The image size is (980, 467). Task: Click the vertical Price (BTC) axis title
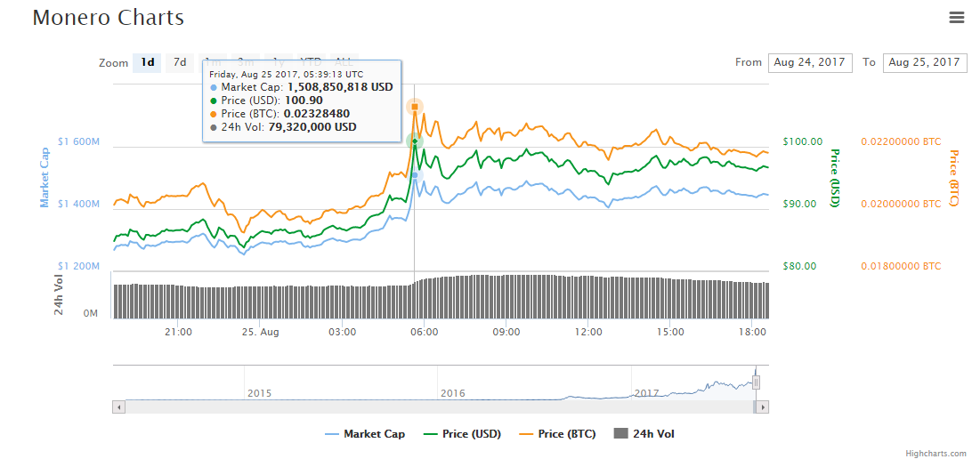coord(954,178)
